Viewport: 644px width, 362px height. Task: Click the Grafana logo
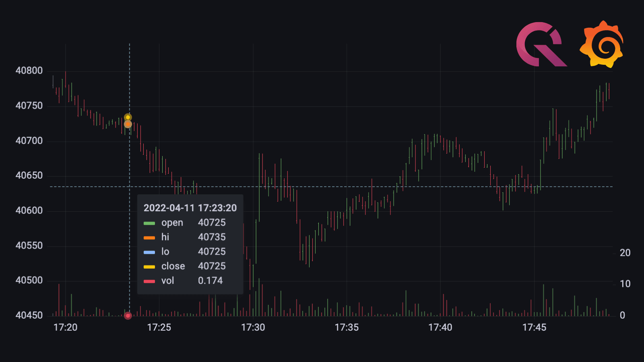(x=602, y=44)
